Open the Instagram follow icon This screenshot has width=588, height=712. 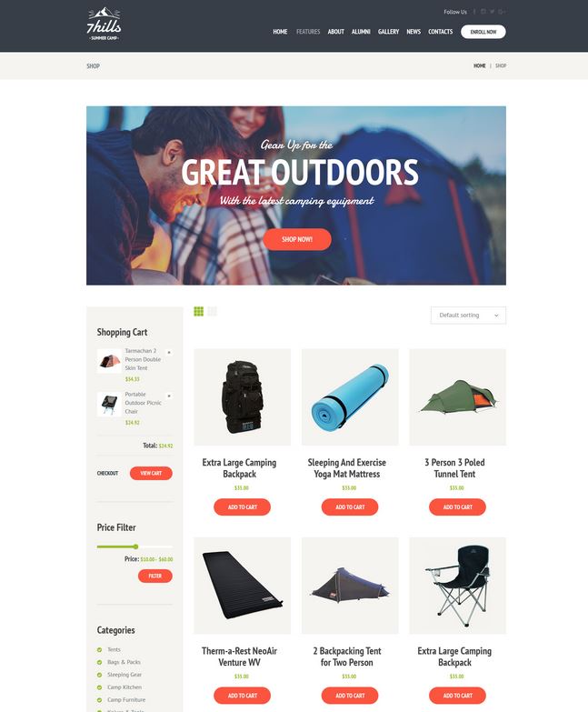pyautogui.click(x=483, y=12)
